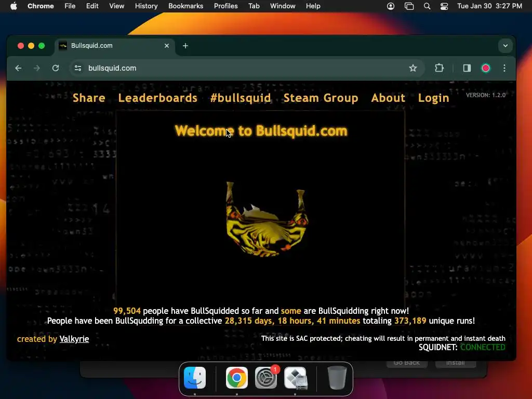The width and height of the screenshot is (532, 399).
Task: Open the About page
Action: click(388, 98)
